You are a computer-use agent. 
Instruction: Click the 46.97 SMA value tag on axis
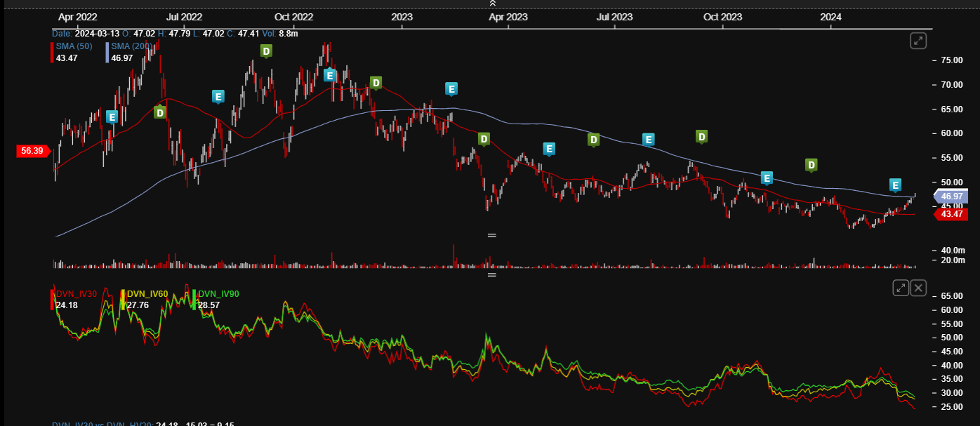click(951, 197)
